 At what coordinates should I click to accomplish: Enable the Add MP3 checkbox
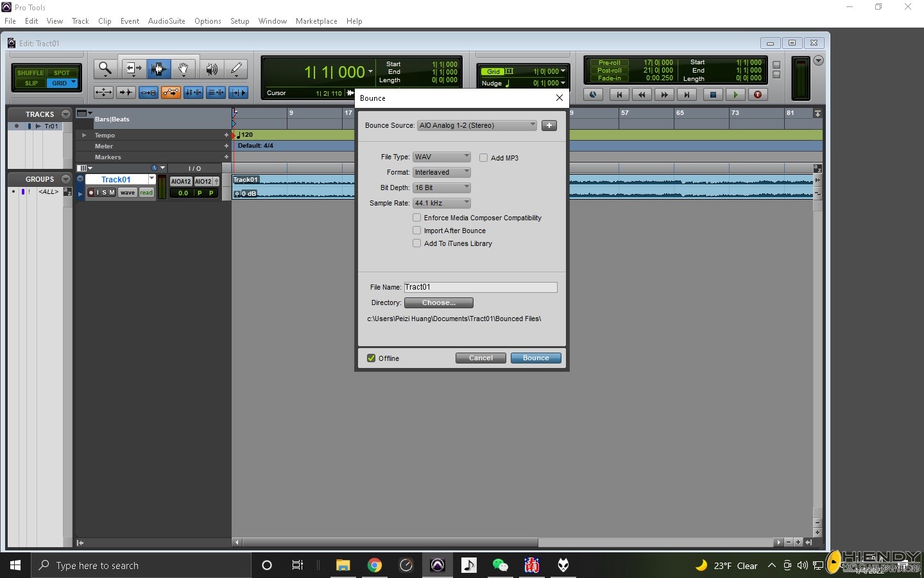click(x=484, y=157)
